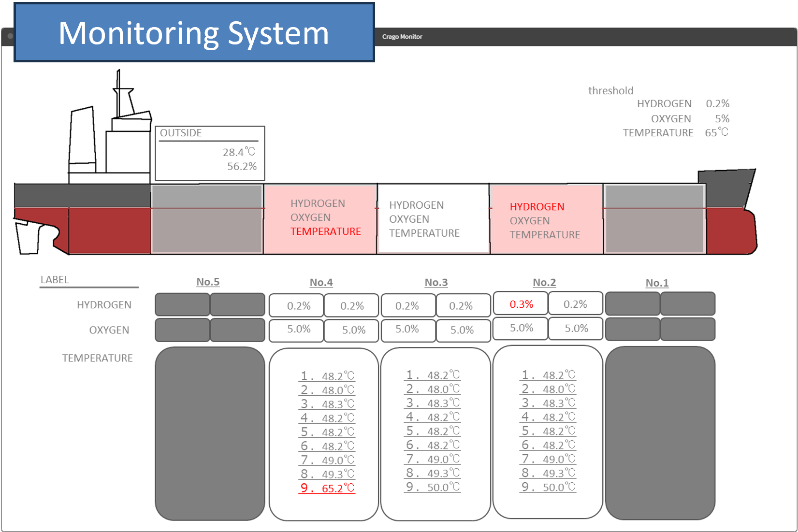The height and width of the screenshot is (532, 798).
Task: Click No.2 sensor 8 reading 49.3°C
Action: (x=548, y=473)
